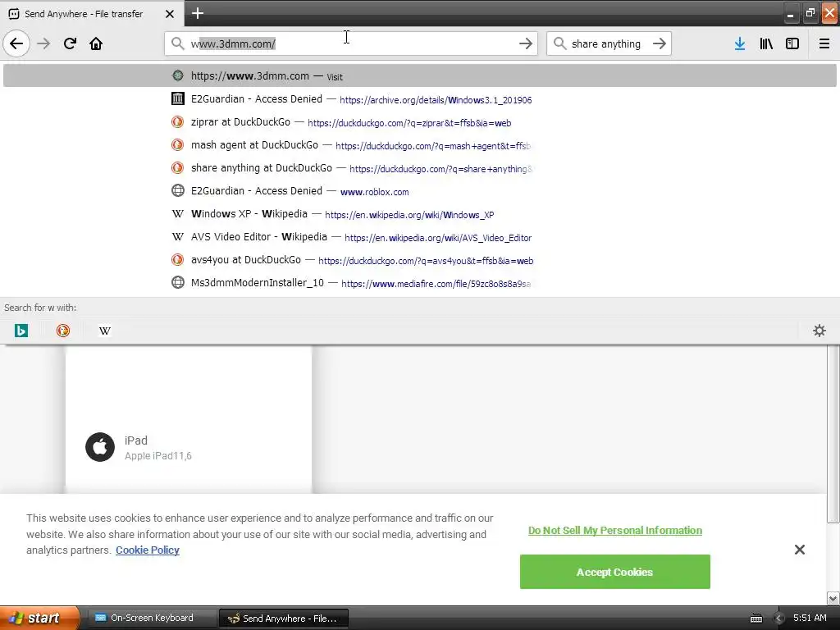
Task: Click the go arrow in the URL bar
Action: tap(526, 43)
